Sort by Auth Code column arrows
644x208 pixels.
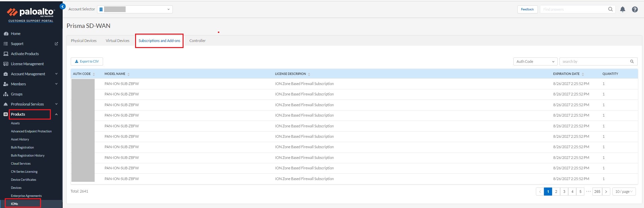[94, 74]
